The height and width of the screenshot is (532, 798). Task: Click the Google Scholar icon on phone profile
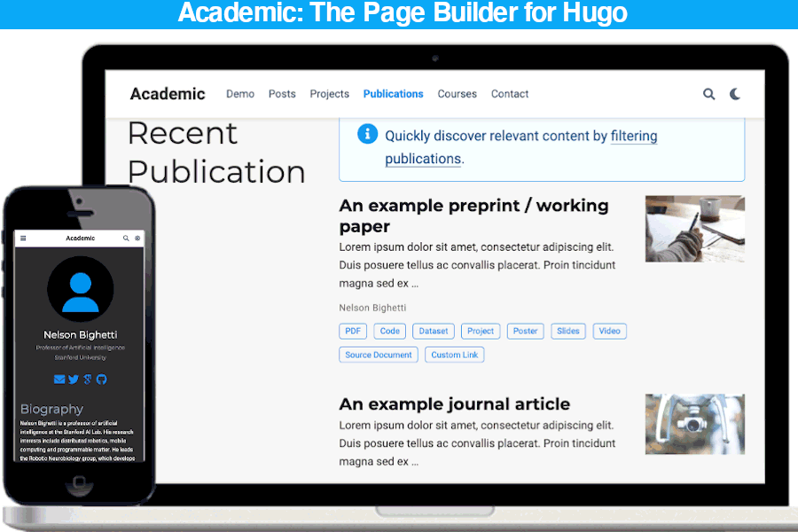tap(87, 379)
